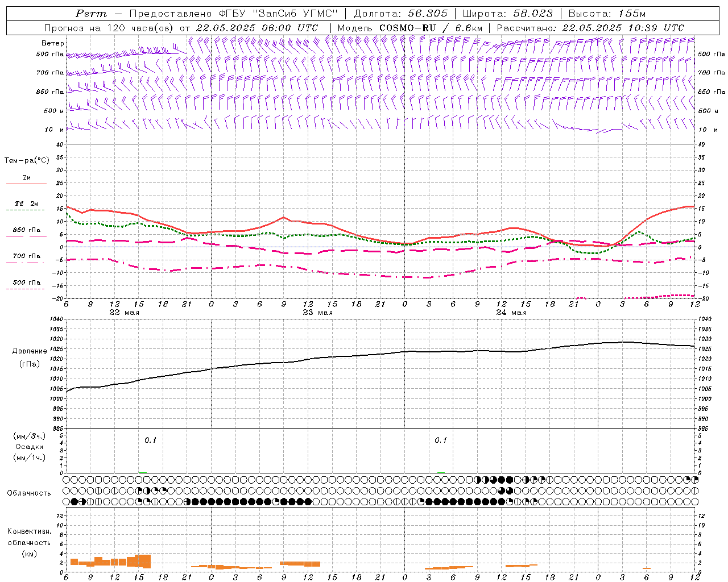Click the latitude value "Широта: 58.023"
This screenshot has width=728, height=582.
[x=507, y=14]
